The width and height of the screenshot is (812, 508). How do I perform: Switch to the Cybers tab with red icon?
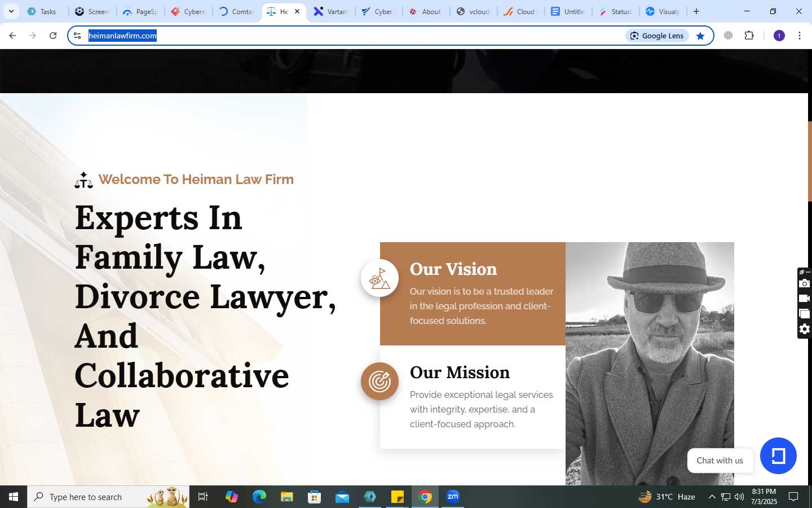coord(189,11)
